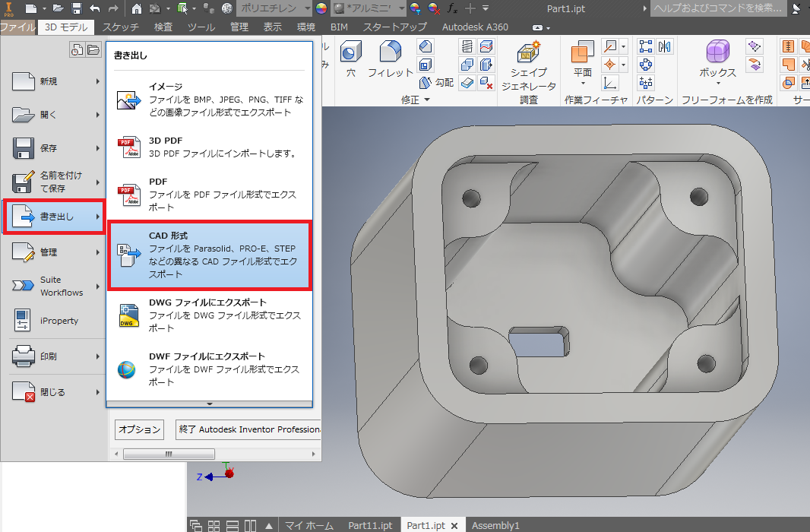Select the Shell tool icon
This screenshot has width=810, height=532.
(426, 65)
